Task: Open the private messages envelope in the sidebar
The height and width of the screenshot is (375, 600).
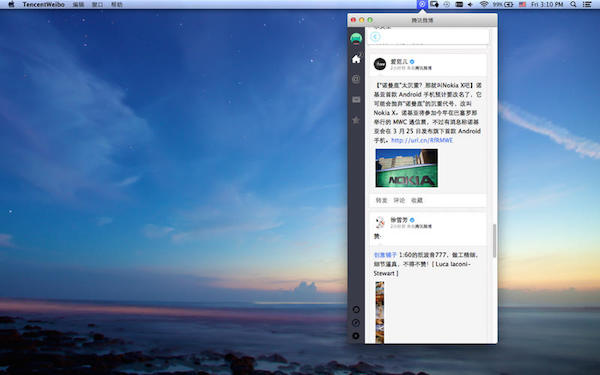Action: 356,100
